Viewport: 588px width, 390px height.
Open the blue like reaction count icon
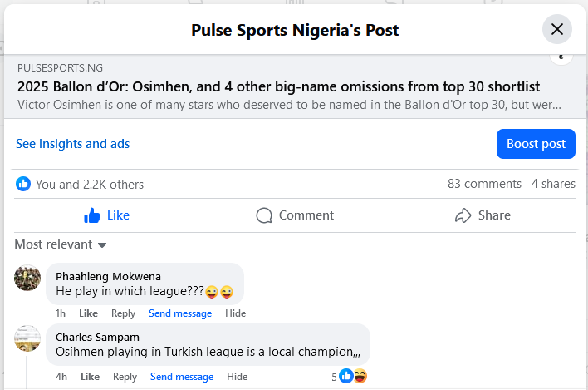[23, 184]
